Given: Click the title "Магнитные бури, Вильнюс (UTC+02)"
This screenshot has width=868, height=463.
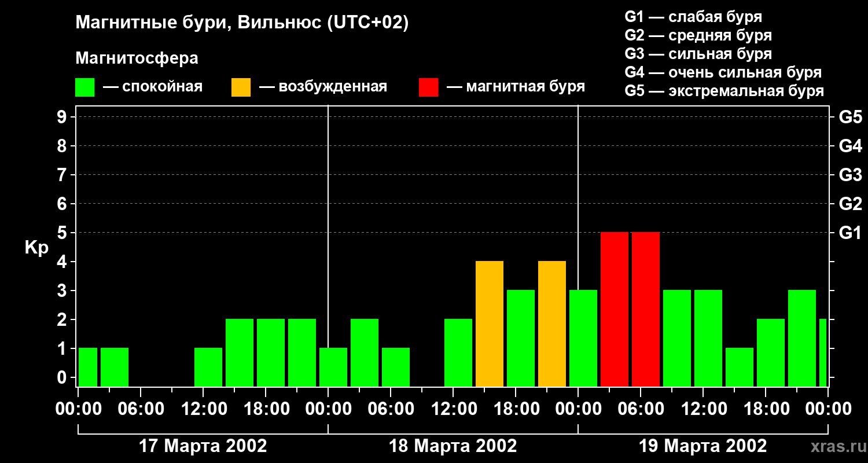Looking at the screenshot, I should 242,23.
